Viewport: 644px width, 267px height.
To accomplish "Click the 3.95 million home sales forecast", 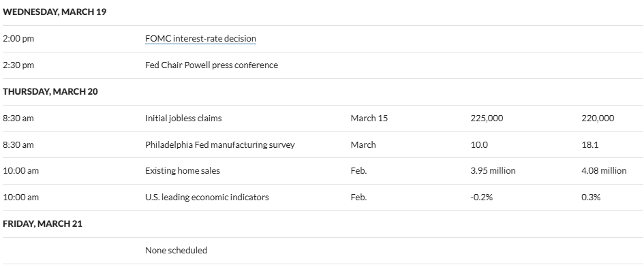I will [493, 171].
